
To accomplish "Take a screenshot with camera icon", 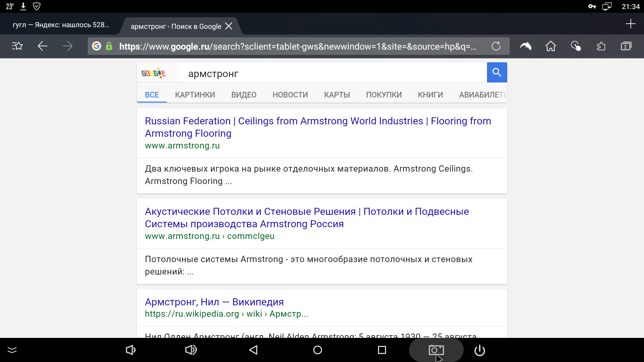I will (x=436, y=350).
